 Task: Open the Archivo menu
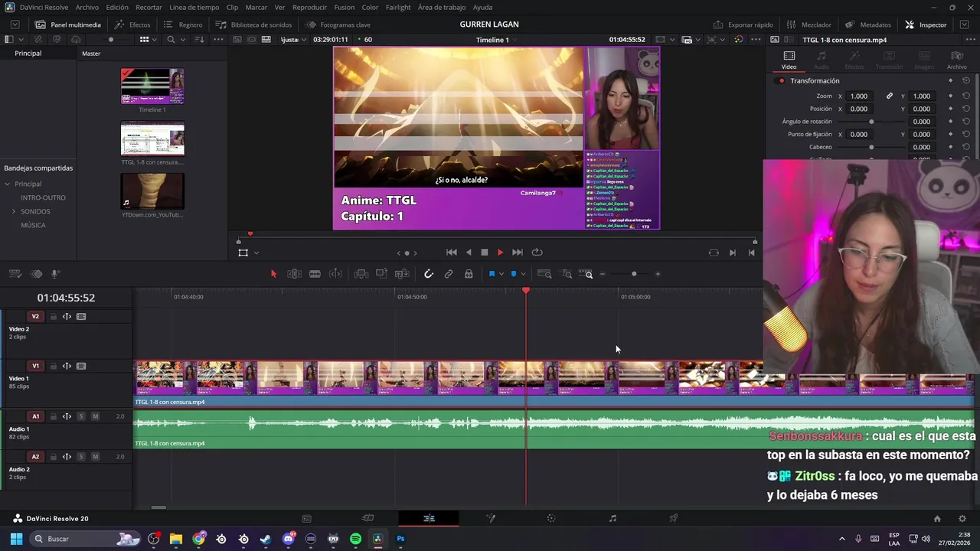click(x=87, y=7)
